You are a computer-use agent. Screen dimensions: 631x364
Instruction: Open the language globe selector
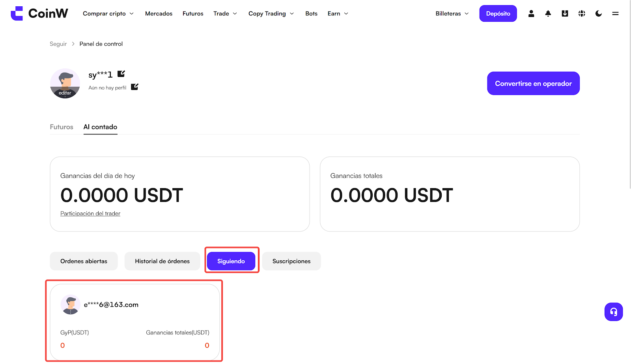582,13
